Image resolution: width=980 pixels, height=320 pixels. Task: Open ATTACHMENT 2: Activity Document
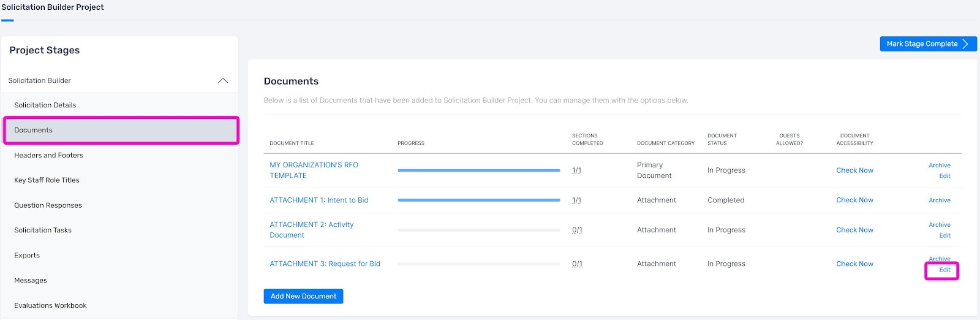[x=311, y=229]
